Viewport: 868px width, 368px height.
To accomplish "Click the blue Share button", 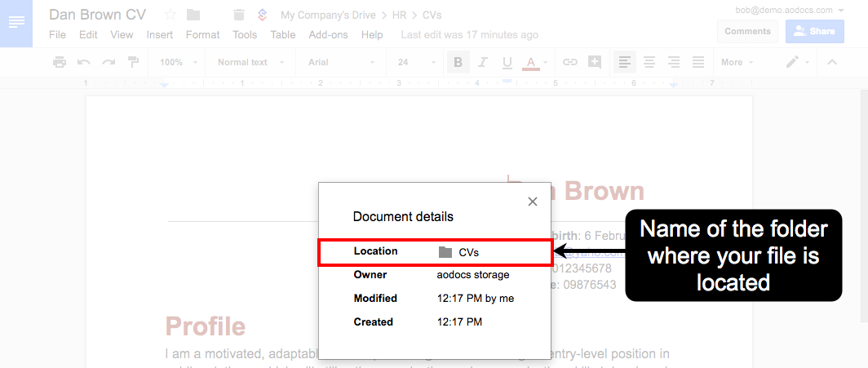I will point(815,31).
